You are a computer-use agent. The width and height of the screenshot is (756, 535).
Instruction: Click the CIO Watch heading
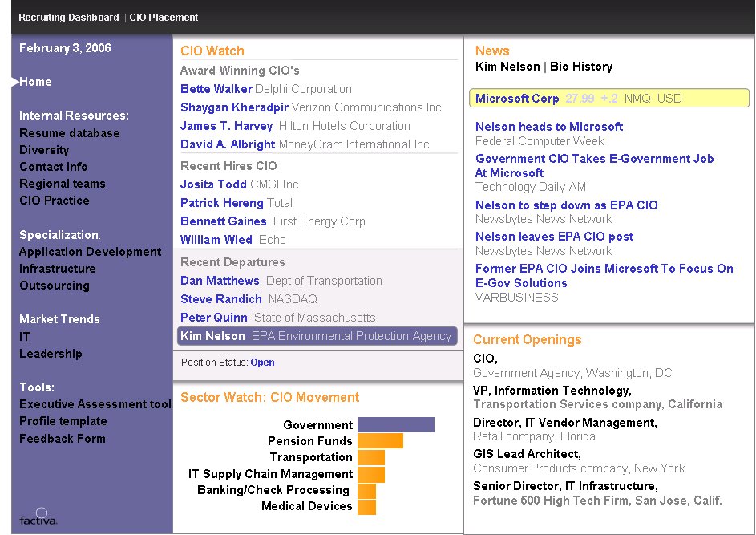(x=212, y=51)
